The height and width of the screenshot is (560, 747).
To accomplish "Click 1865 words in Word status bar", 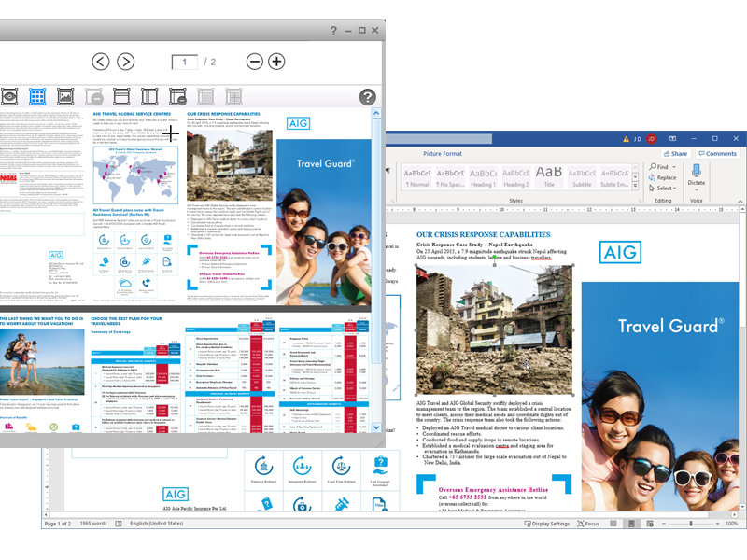I will (x=93, y=524).
